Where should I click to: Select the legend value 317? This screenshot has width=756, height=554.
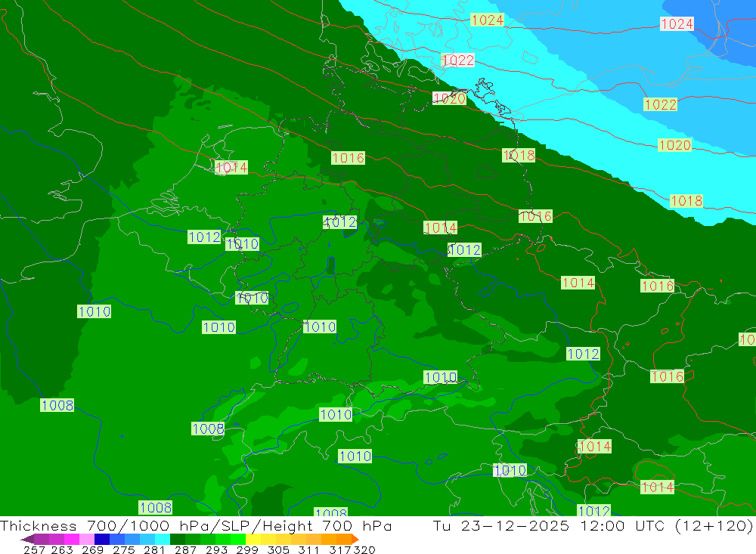tap(339, 549)
